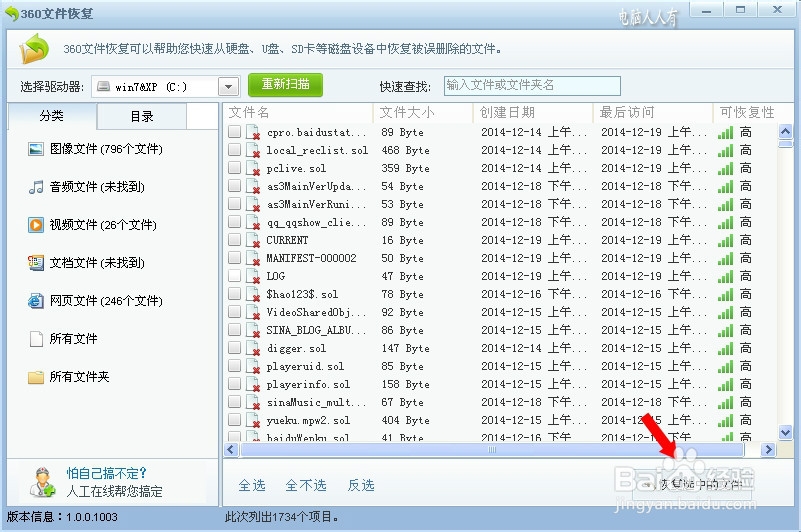Screen dimensions: 801x532
Task: Click the vertical scrollbar down arrow
Action: [x=786, y=433]
